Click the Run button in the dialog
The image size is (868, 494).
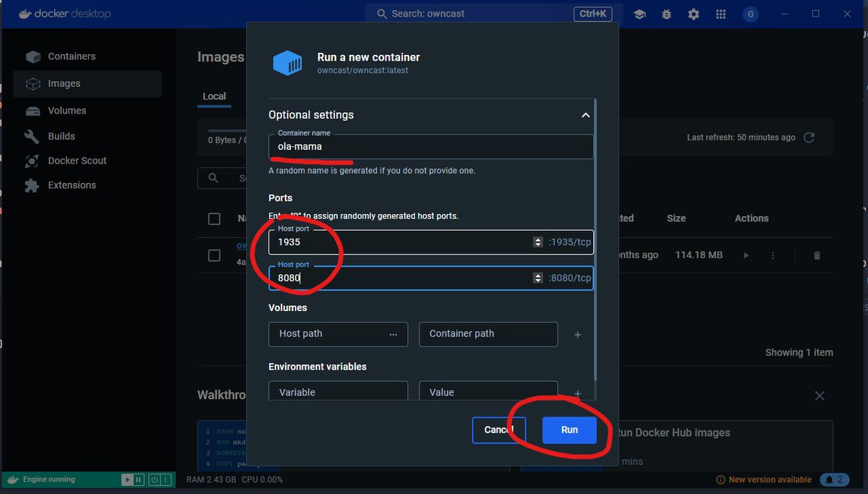click(x=569, y=430)
